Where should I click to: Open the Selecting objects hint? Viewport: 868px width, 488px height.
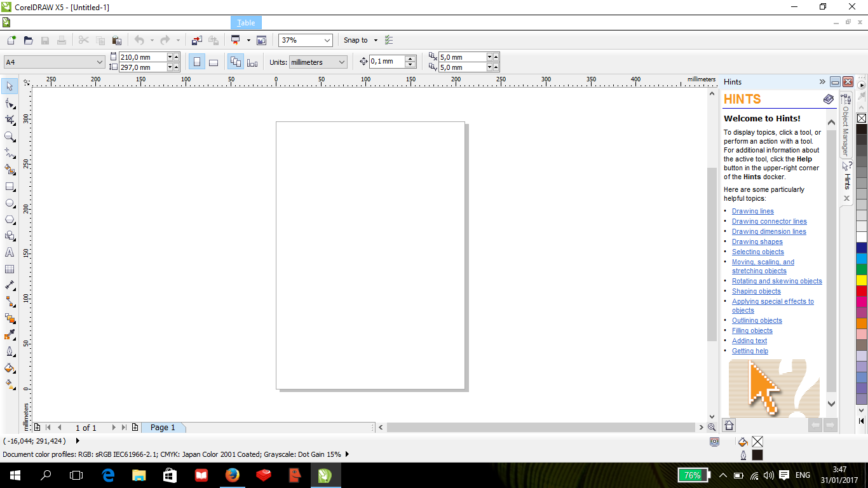point(758,252)
